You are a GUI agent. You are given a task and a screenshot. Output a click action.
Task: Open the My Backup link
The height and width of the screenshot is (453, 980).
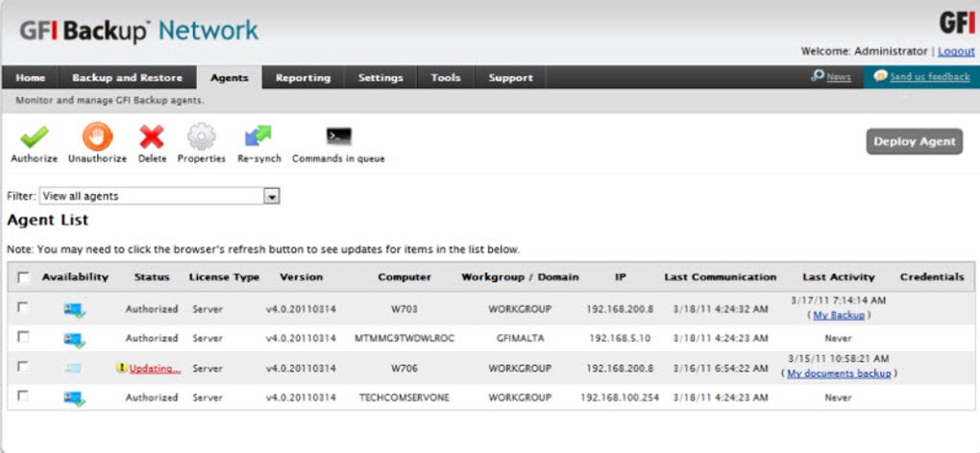[839, 316]
